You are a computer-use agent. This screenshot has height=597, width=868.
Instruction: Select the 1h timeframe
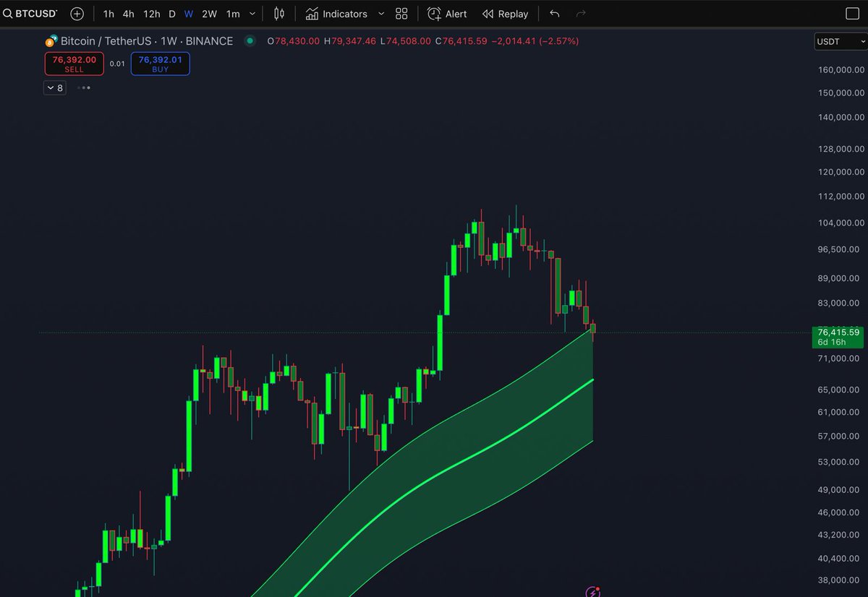[109, 14]
